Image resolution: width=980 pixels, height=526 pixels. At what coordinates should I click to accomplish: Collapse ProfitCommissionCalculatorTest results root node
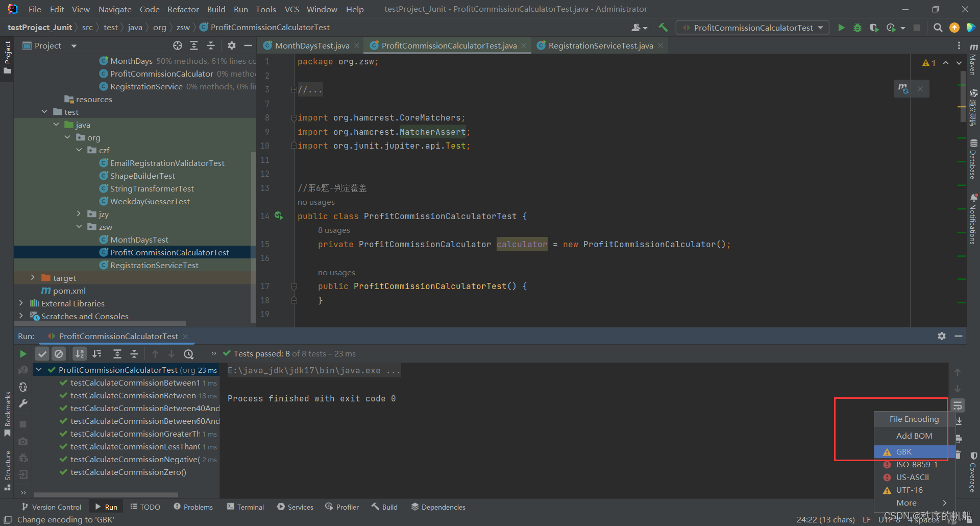[x=39, y=369]
